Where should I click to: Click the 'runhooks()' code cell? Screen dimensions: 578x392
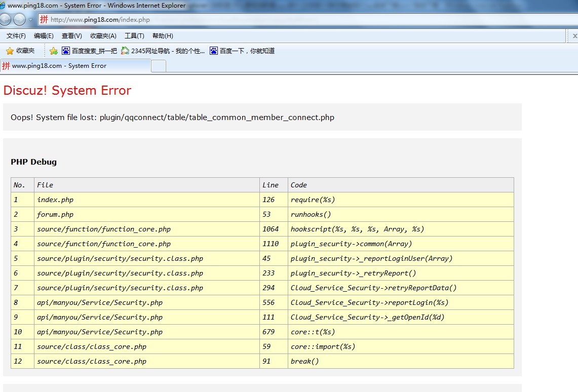point(401,214)
